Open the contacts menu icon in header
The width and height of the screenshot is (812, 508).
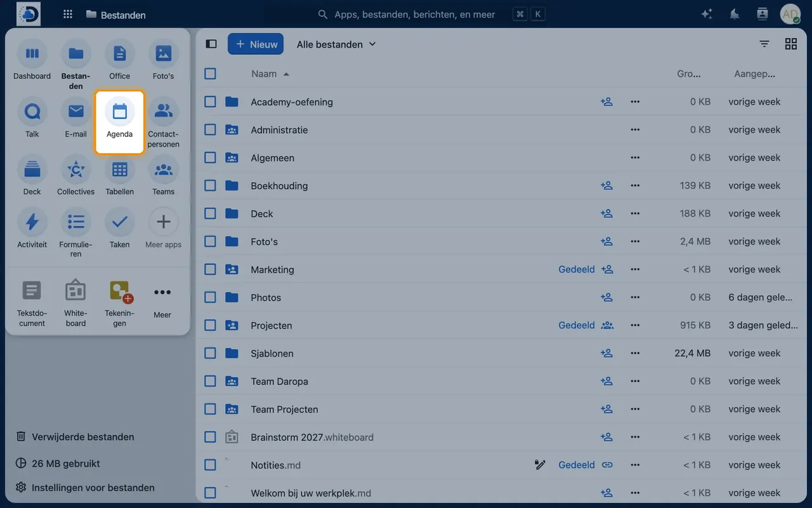[x=763, y=14]
